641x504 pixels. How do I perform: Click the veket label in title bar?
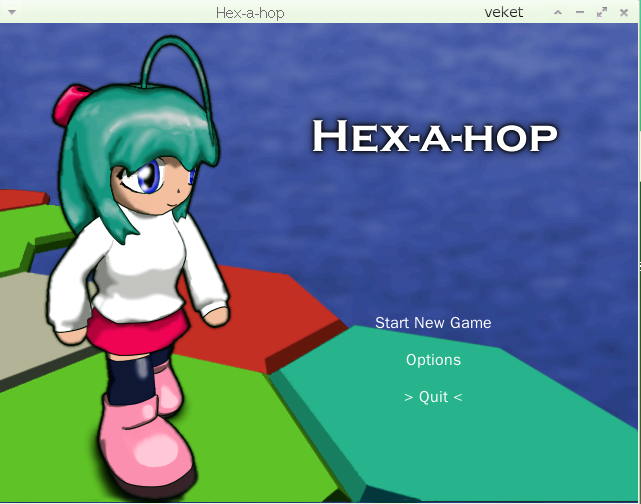pyautogui.click(x=504, y=12)
